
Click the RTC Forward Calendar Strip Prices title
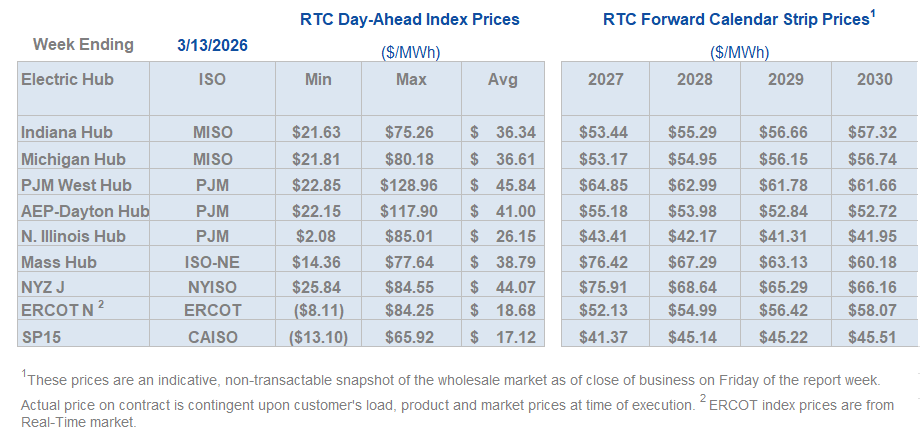pos(737,19)
